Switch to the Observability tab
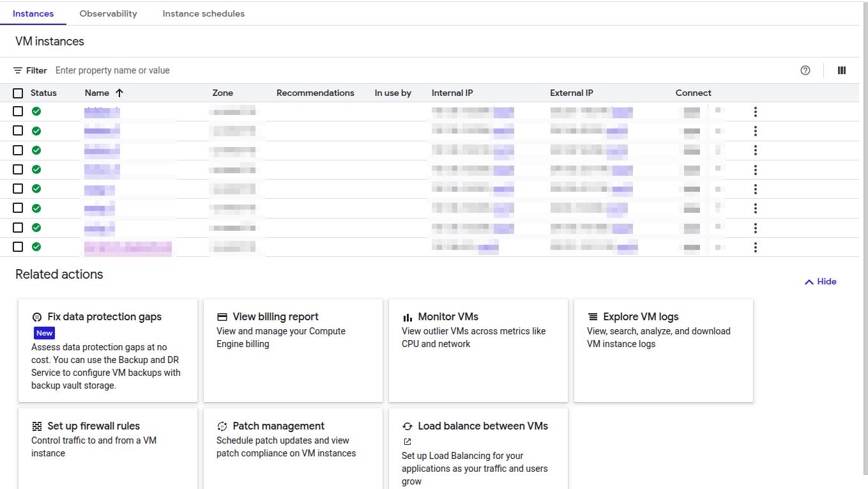 [108, 13]
